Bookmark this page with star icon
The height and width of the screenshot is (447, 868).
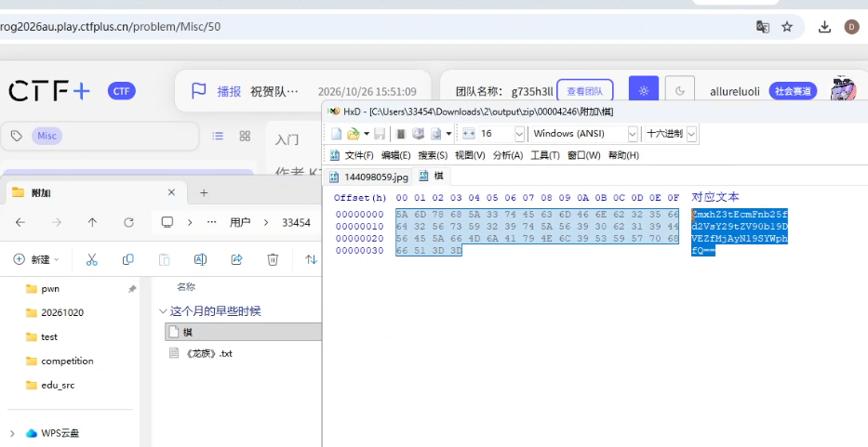click(x=787, y=27)
